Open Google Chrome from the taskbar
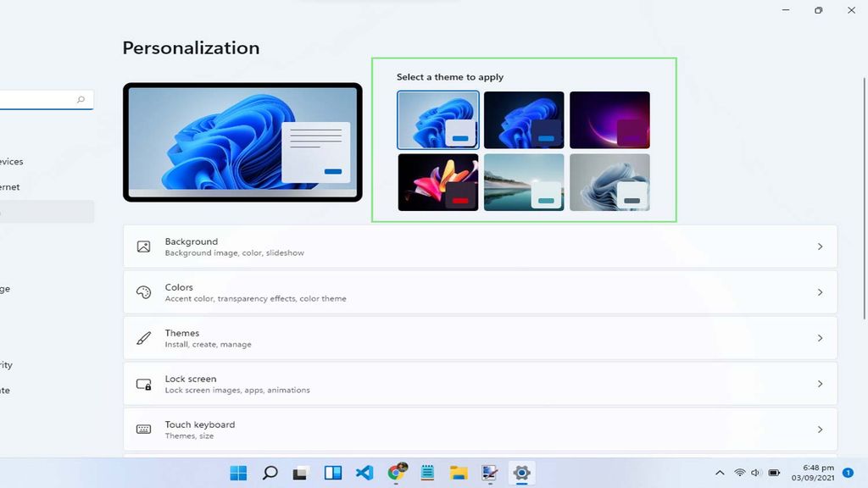Screen dimensions: 868x488 click(396, 473)
